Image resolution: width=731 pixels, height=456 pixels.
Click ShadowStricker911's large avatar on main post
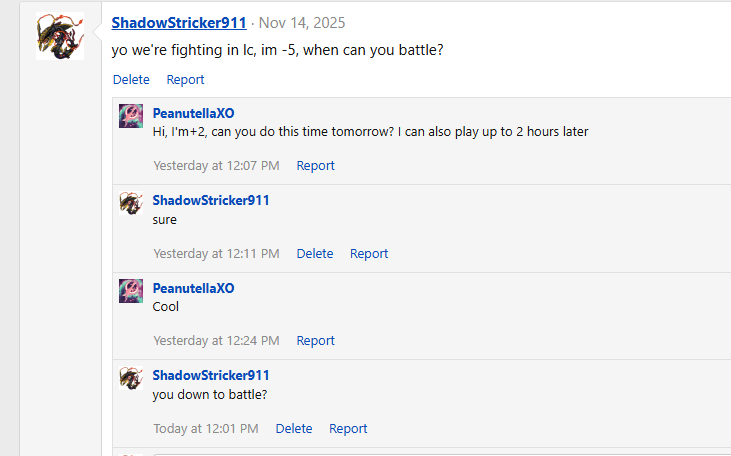click(x=60, y=37)
